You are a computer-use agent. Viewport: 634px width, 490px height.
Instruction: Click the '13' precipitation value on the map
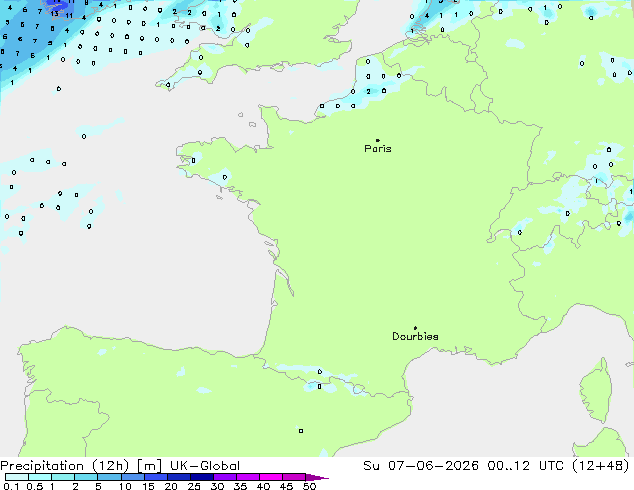pos(55,13)
